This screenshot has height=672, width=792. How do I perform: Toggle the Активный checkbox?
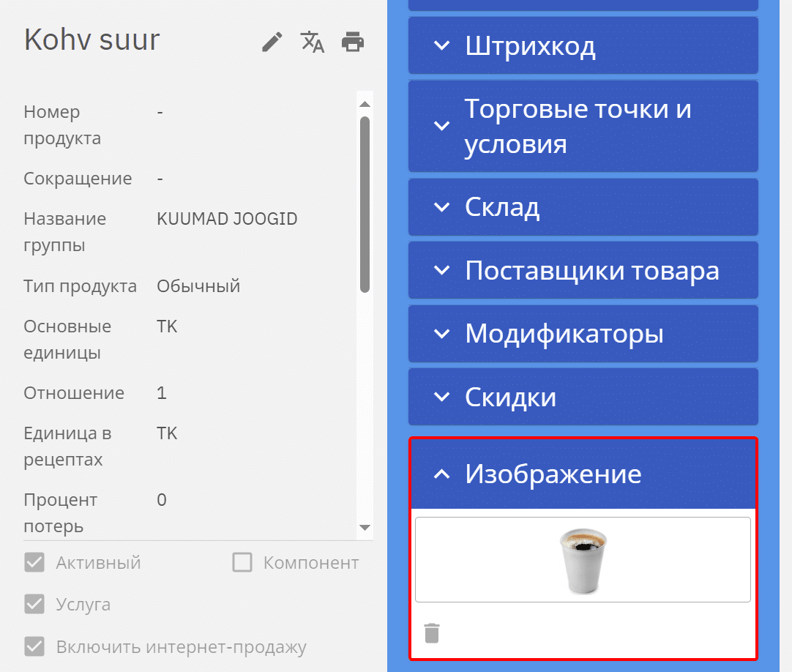(34, 562)
